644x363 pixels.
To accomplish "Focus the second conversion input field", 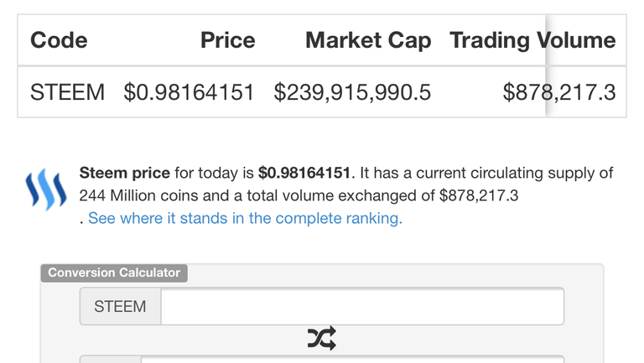I will 352,360.
